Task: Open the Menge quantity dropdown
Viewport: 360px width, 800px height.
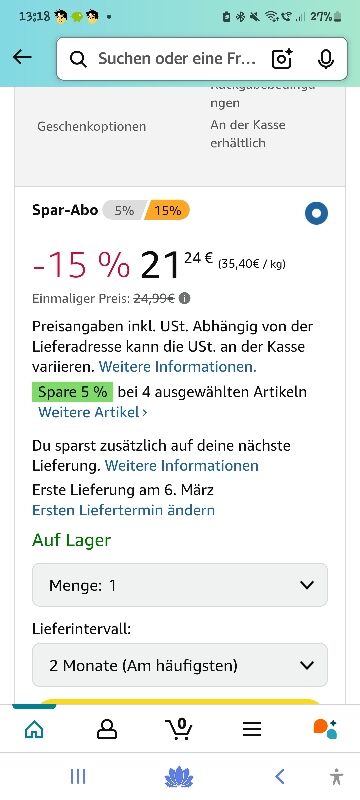Action: point(180,585)
